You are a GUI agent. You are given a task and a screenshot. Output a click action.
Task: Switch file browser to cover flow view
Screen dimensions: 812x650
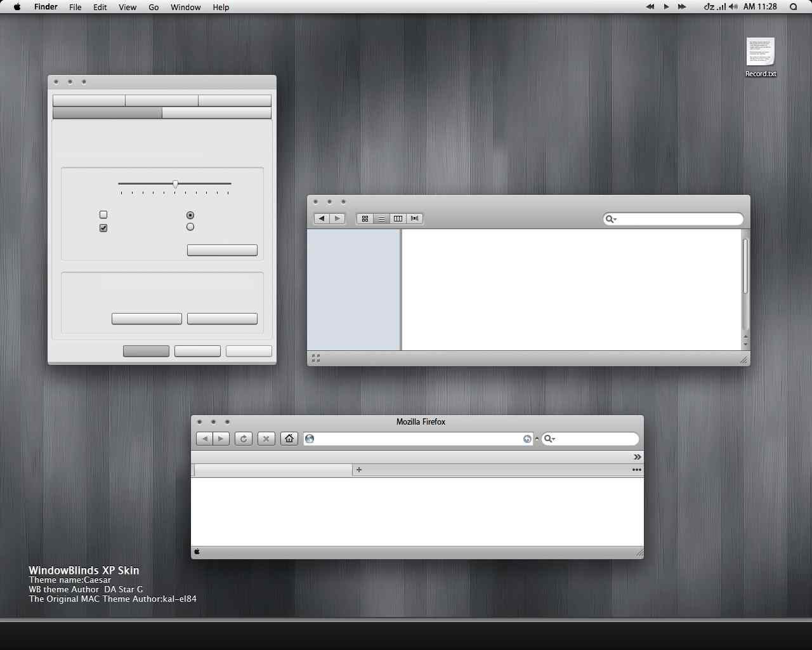coord(415,218)
